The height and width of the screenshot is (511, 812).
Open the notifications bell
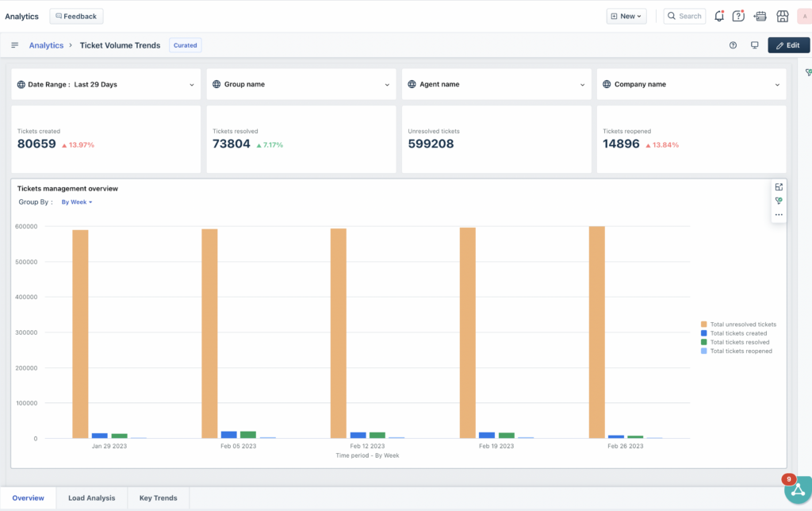point(719,16)
